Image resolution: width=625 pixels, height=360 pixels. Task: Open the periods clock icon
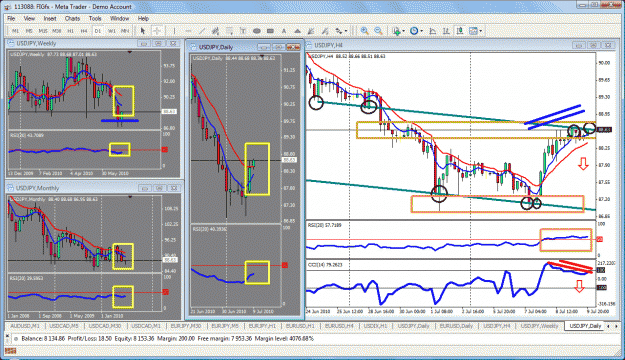414,31
